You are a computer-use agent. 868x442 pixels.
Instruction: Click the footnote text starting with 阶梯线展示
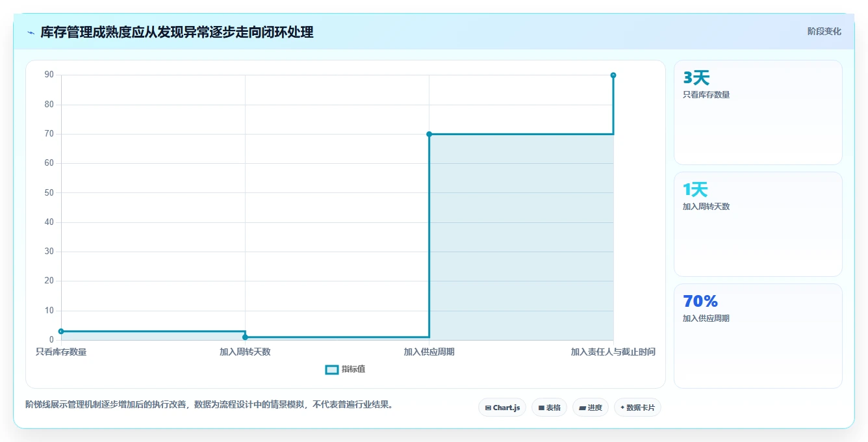(209, 404)
